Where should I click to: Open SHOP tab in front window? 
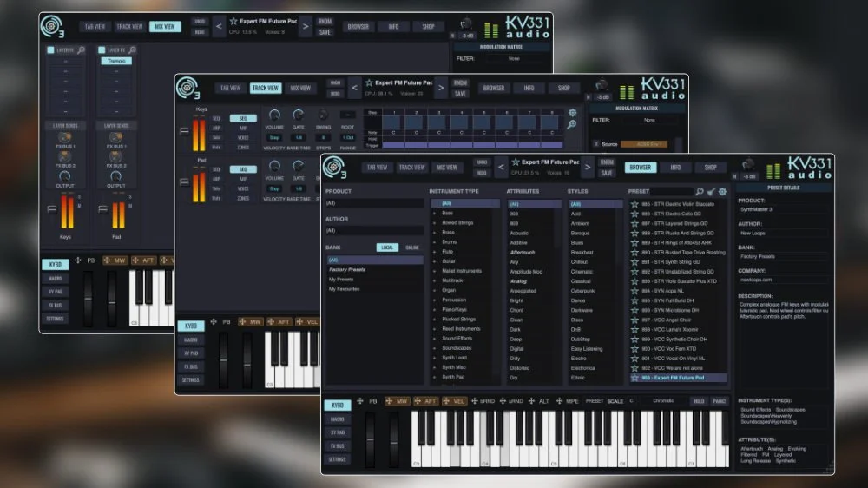pyautogui.click(x=710, y=168)
